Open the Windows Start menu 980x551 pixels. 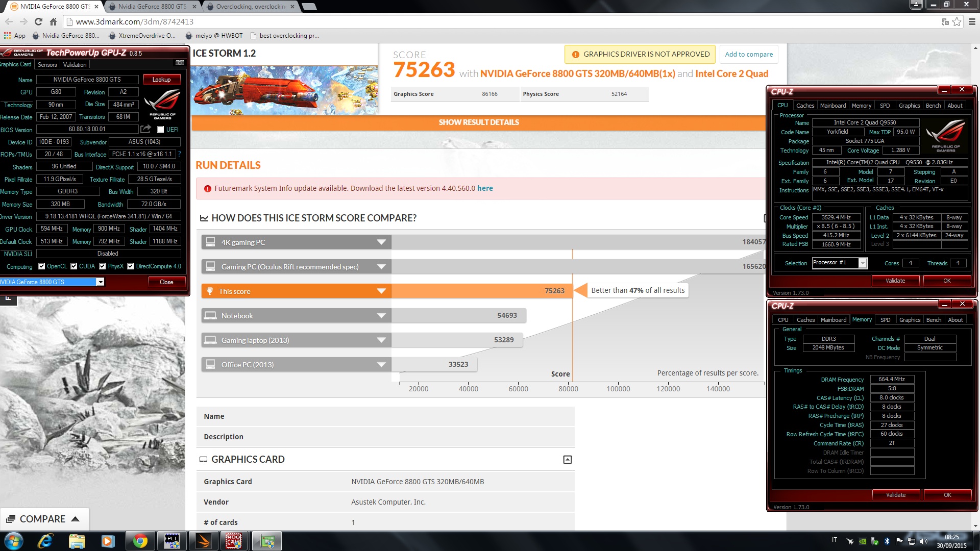(13, 541)
